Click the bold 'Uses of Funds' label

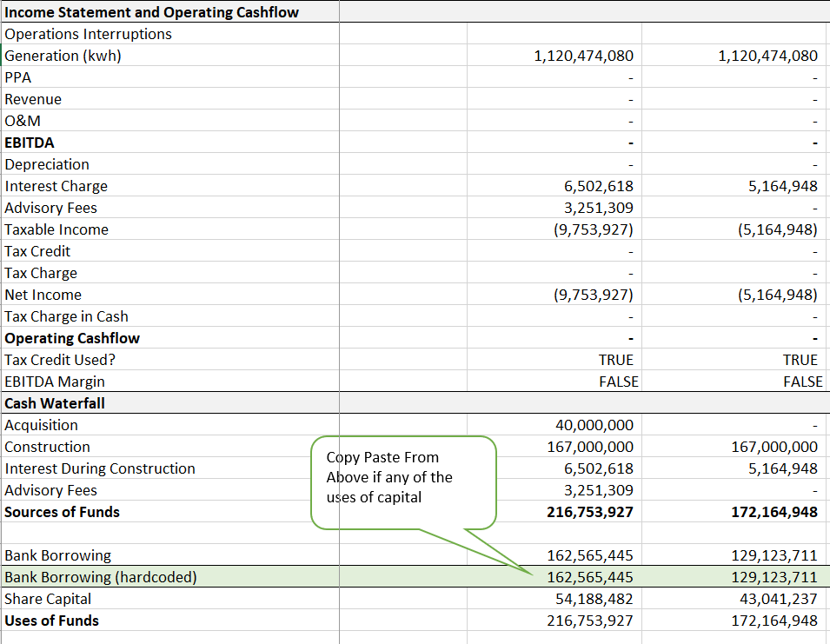pyautogui.click(x=51, y=621)
